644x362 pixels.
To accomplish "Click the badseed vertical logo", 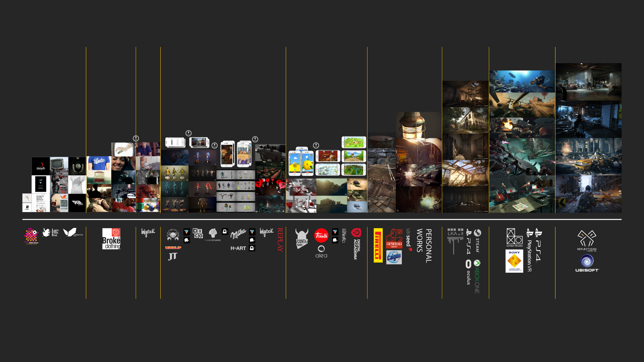I will 409,240.
